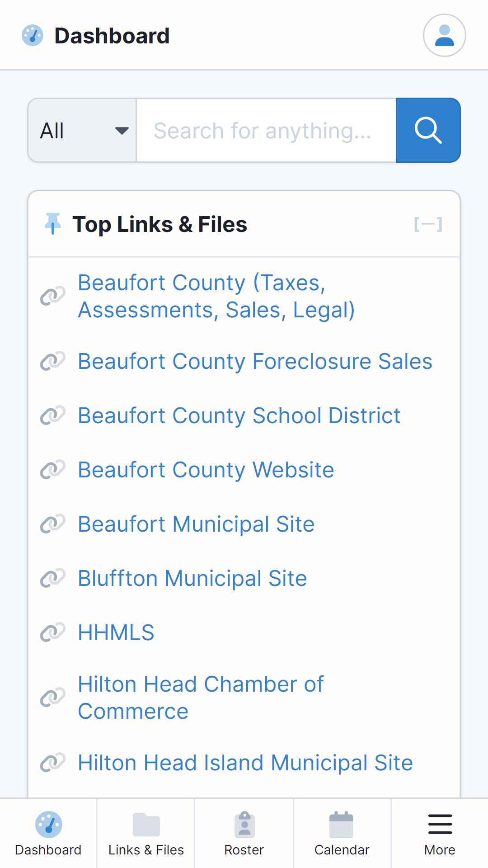Open Beaufort County Foreclosure Sales link
This screenshot has height=868, width=488.
(x=255, y=361)
